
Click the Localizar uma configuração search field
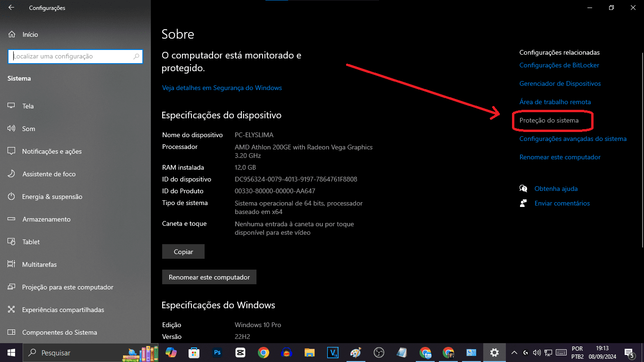coord(75,56)
